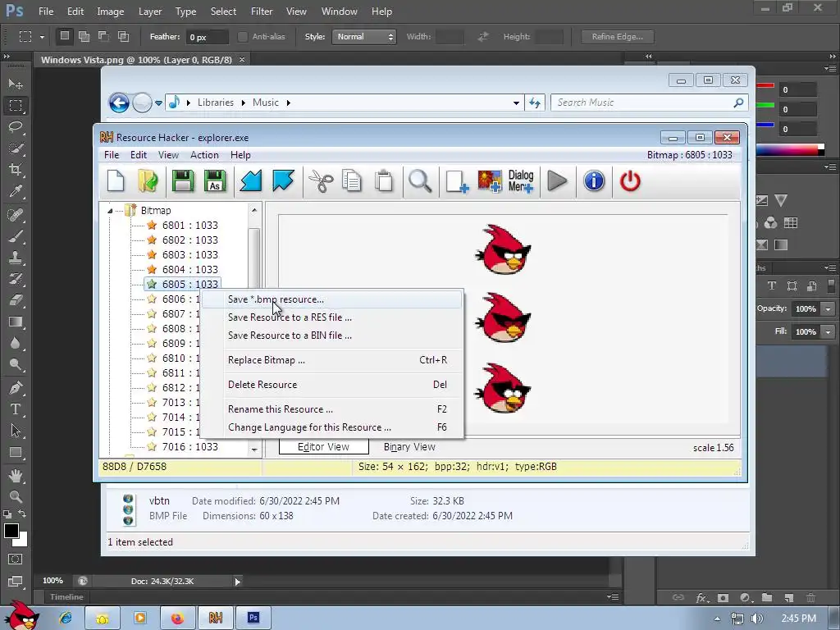Click the blue info icon
The height and width of the screenshot is (630, 840).
pyautogui.click(x=594, y=181)
